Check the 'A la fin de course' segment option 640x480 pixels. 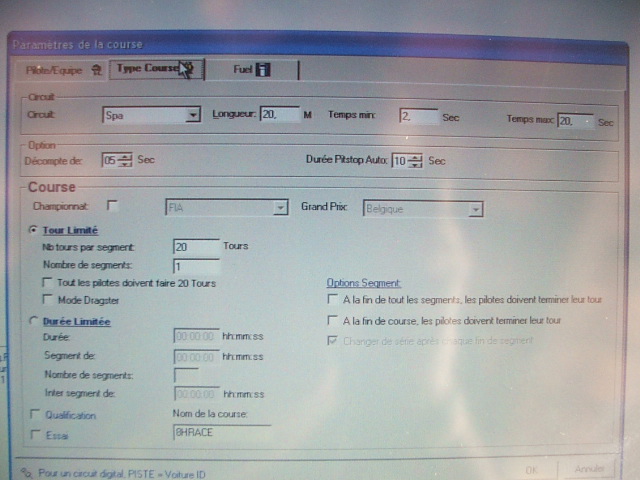(333, 321)
